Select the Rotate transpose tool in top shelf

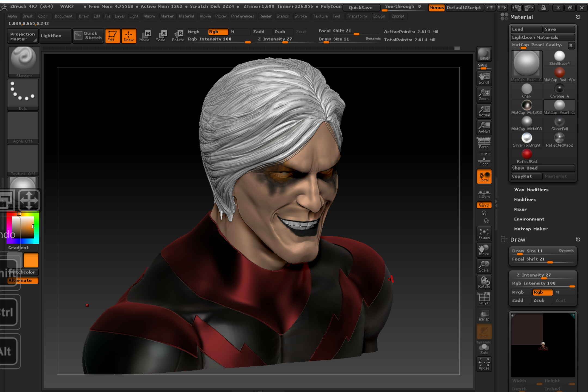[178, 36]
